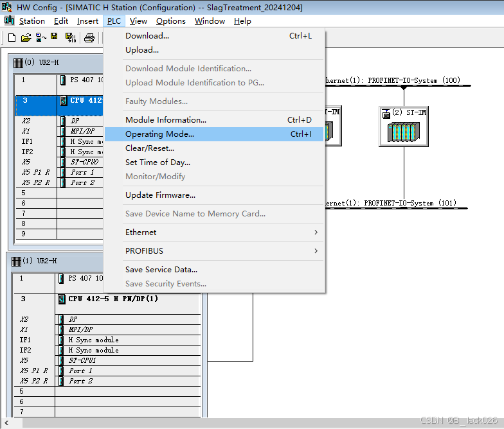
Task: Click the rack icon for (0) UR2-H
Action: [x=18, y=63]
